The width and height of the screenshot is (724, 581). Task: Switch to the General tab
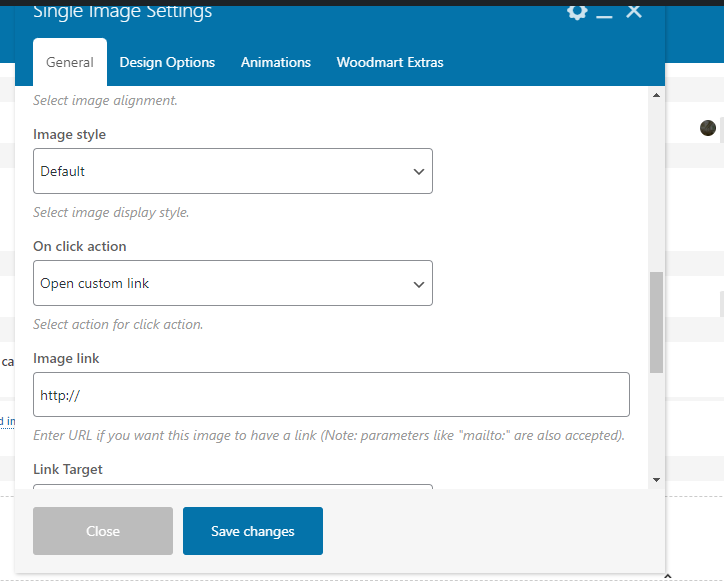click(x=70, y=62)
